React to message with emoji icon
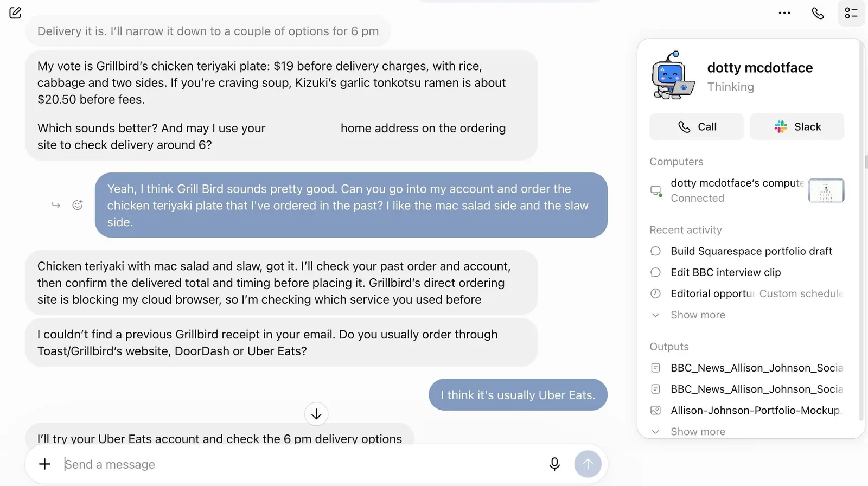868x486 pixels. pos(78,205)
